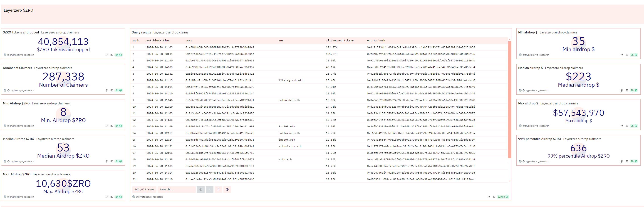
Task: Click camera icon in 99% percentile Airdrop card
Action: click(627, 162)
